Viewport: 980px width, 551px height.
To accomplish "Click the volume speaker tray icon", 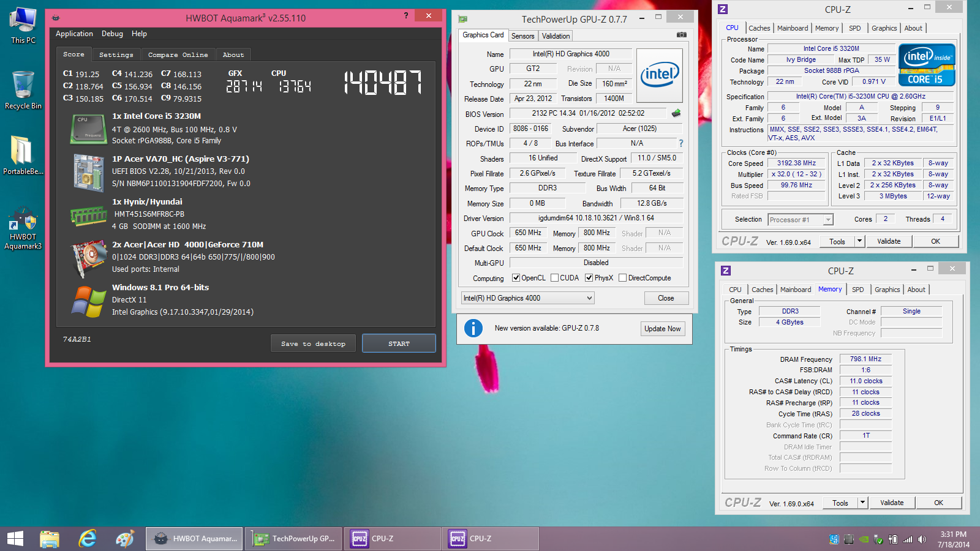I will (922, 539).
